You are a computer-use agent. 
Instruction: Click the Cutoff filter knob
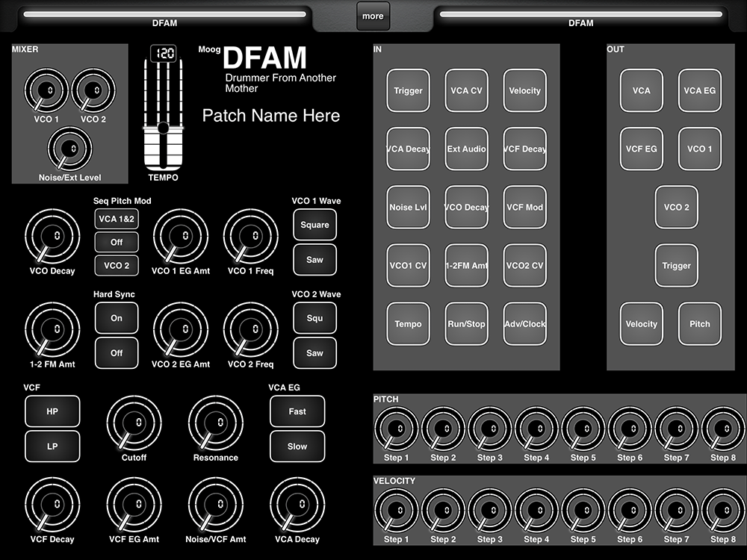point(134,424)
